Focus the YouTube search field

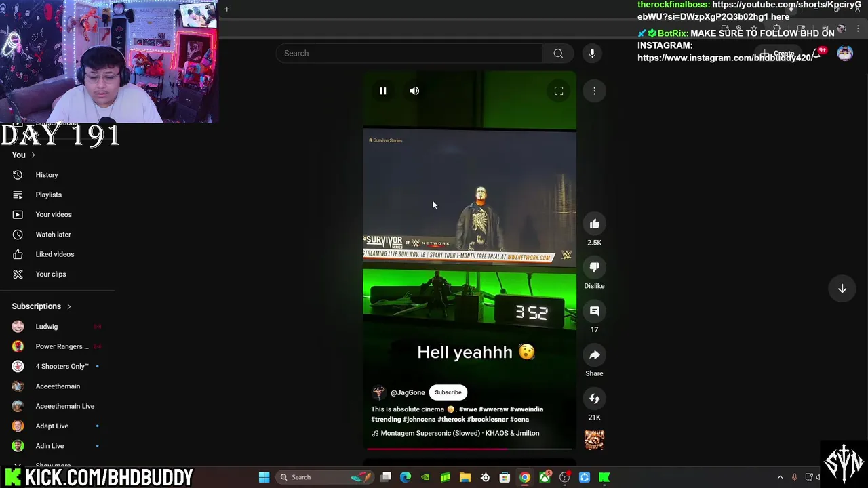click(x=409, y=53)
